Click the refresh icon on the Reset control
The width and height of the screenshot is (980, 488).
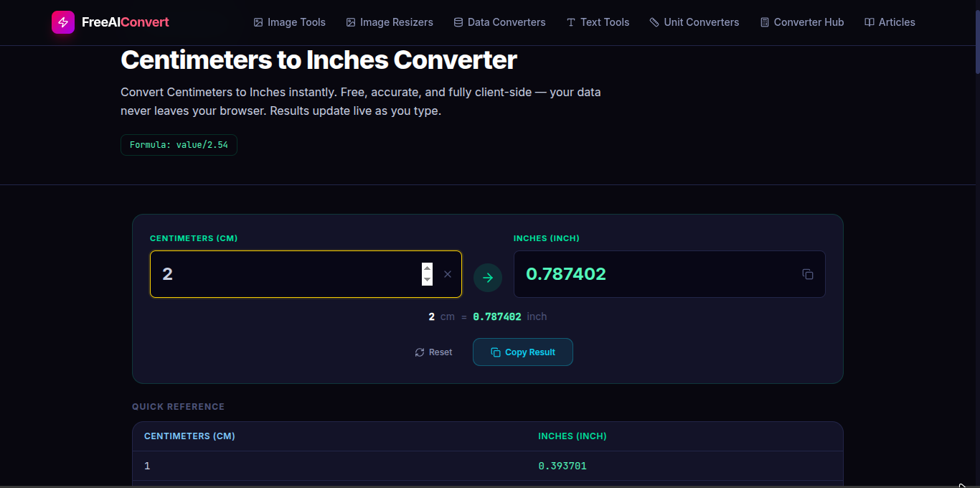(x=419, y=352)
